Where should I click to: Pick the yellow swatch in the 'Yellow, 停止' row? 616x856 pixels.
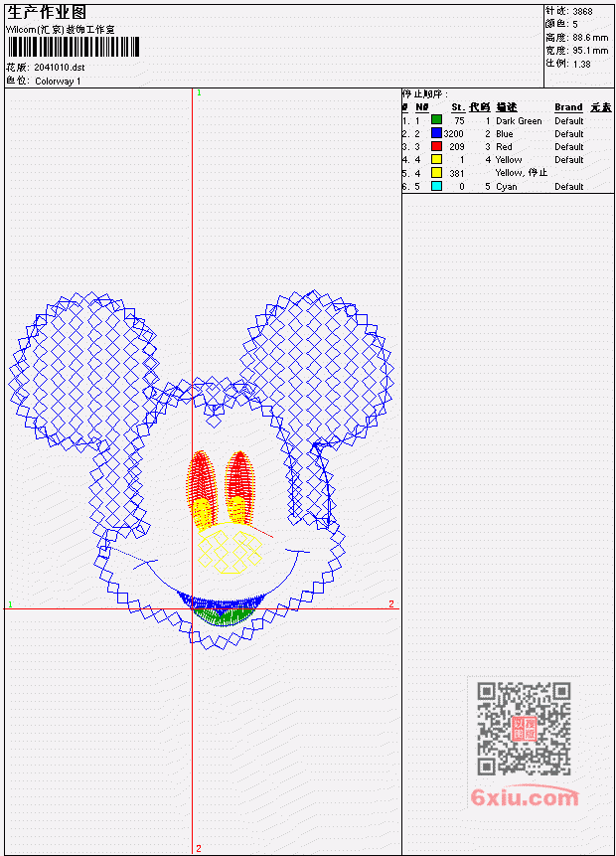tap(436, 173)
